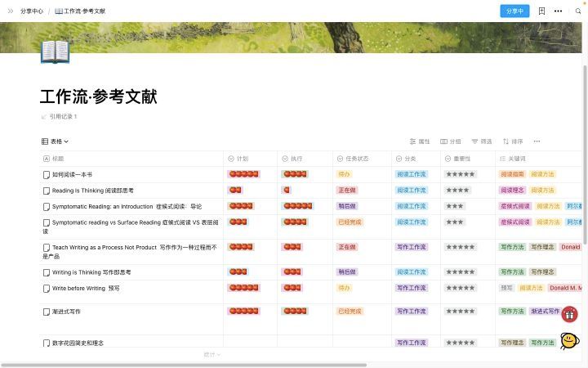Image resolution: width=588 pixels, height=368 pixels.
Task: Click the horizontal scrollbar at bottom
Action: (x=184, y=365)
